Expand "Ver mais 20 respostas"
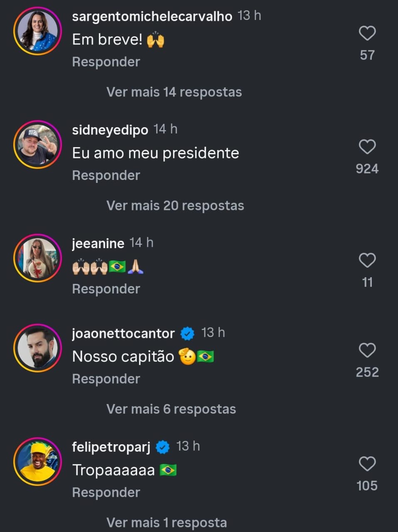This screenshot has width=398, height=532. [x=175, y=205]
